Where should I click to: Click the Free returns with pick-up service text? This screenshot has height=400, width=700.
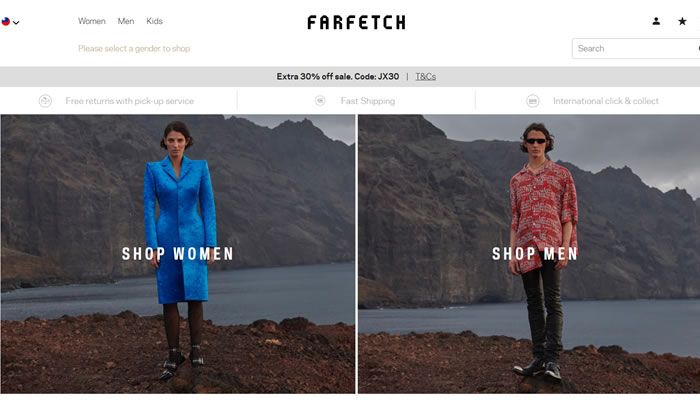click(x=129, y=101)
